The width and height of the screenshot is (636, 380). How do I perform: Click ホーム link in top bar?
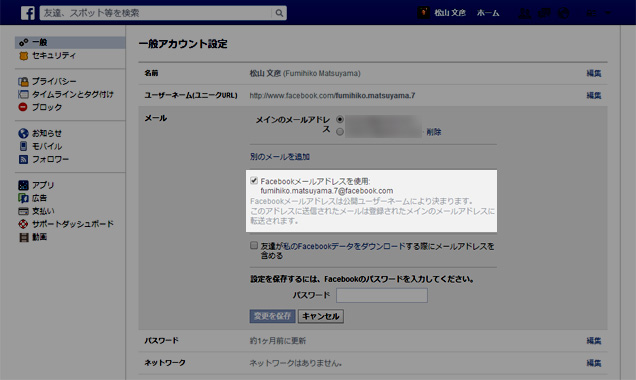pyautogui.click(x=488, y=13)
